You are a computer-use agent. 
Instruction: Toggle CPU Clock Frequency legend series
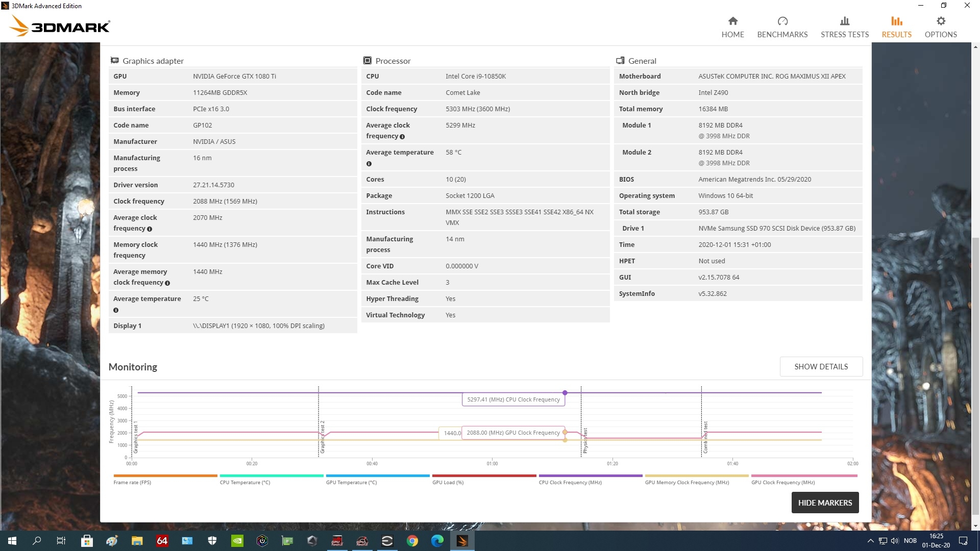tap(590, 479)
